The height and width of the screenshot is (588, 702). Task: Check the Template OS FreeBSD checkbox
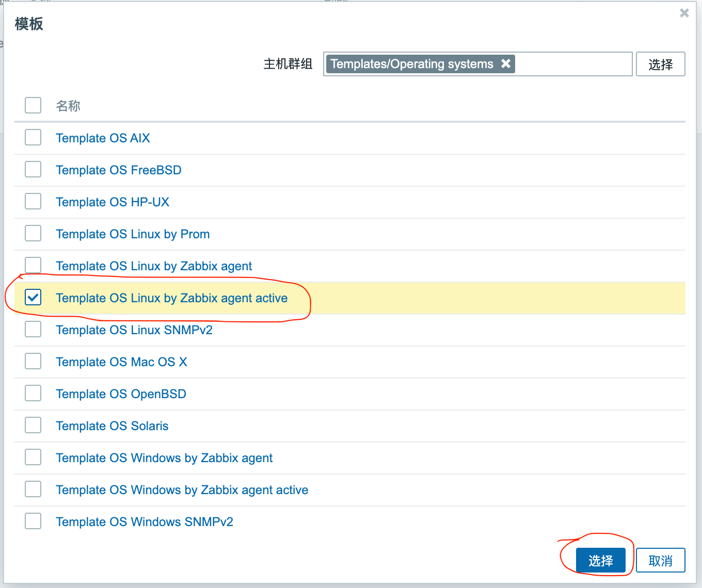(x=33, y=169)
